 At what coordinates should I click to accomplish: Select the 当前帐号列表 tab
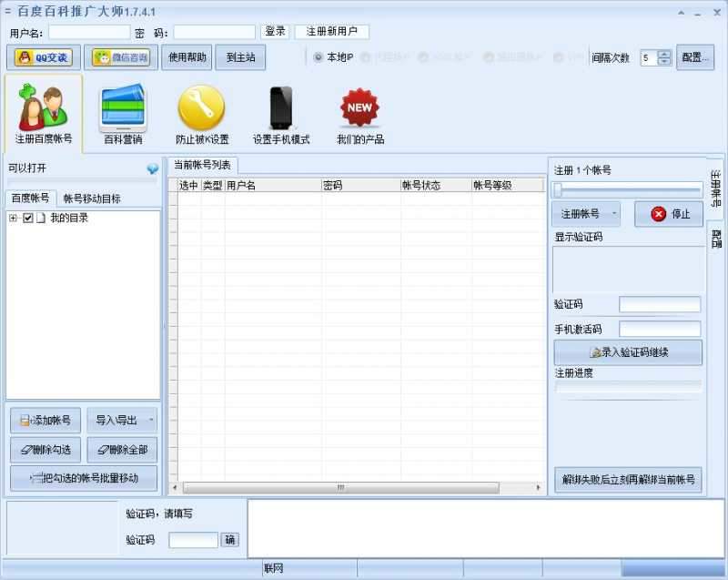[204, 166]
